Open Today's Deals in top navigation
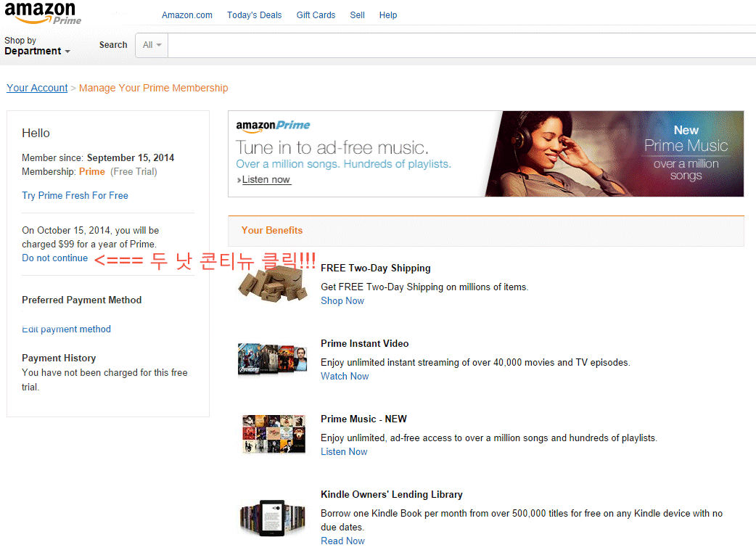Image resolution: width=756 pixels, height=558 pixels. 254,15
